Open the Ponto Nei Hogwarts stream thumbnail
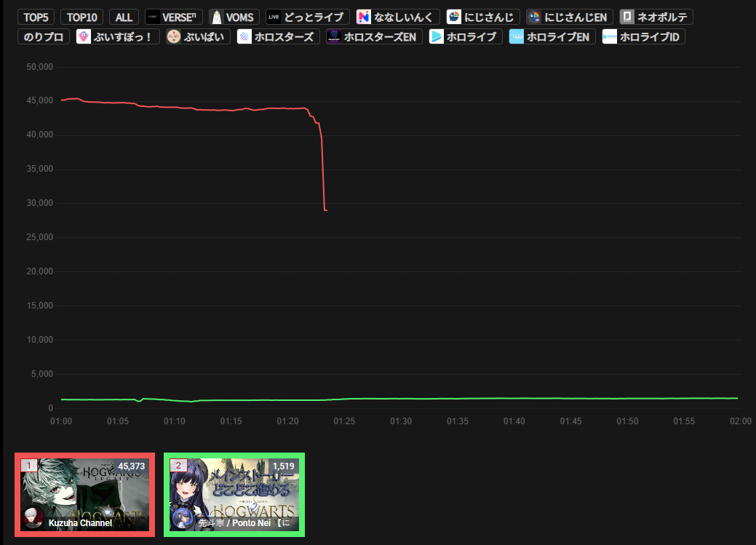756x545 pixels. coord(234,495)
